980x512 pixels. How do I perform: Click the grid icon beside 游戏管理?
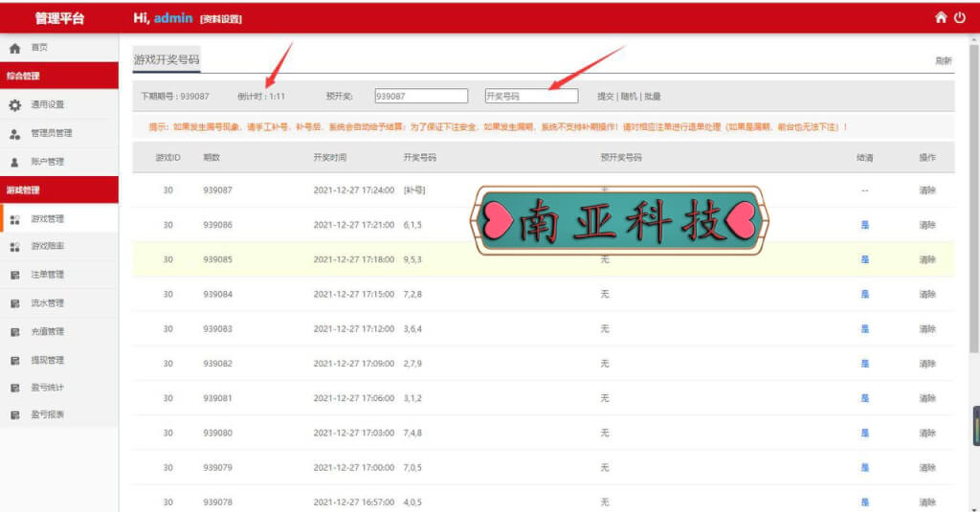tap(15, 219)
